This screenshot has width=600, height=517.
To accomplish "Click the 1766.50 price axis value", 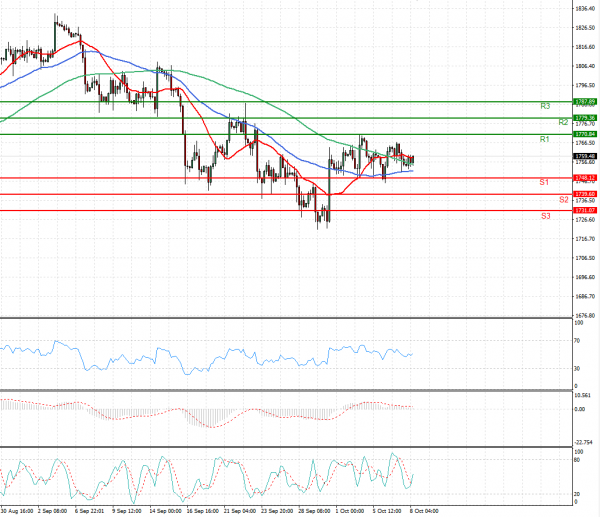I will (x=585, y=143).
